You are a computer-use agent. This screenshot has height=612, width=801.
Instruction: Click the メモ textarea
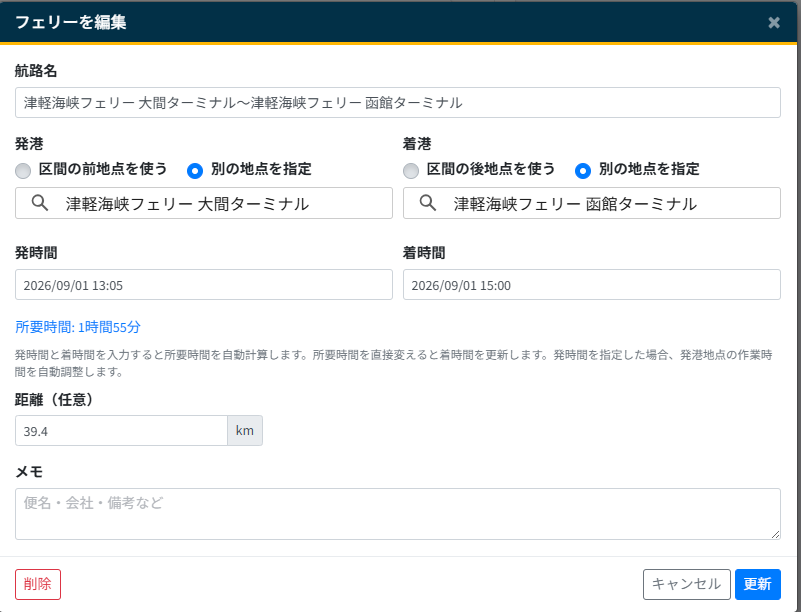397,514
